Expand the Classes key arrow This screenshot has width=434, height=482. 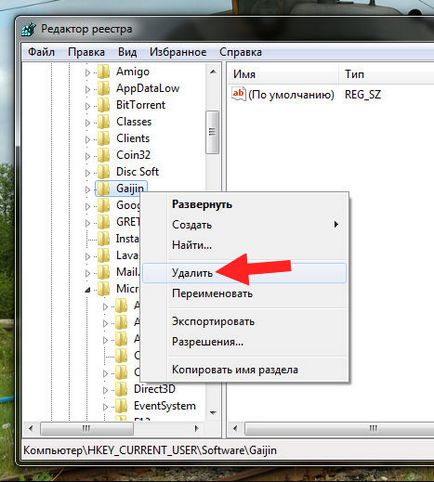point(88,122)
